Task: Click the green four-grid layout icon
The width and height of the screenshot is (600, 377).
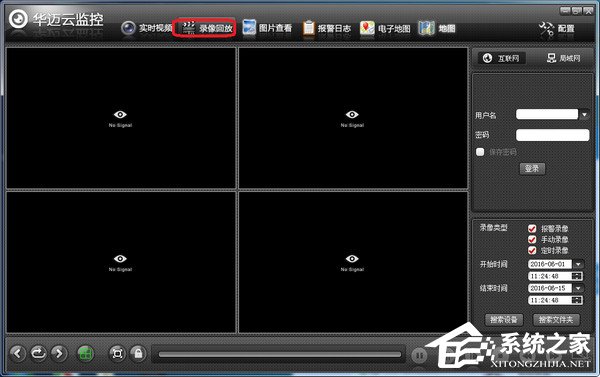Action: (x=86, y=353)
